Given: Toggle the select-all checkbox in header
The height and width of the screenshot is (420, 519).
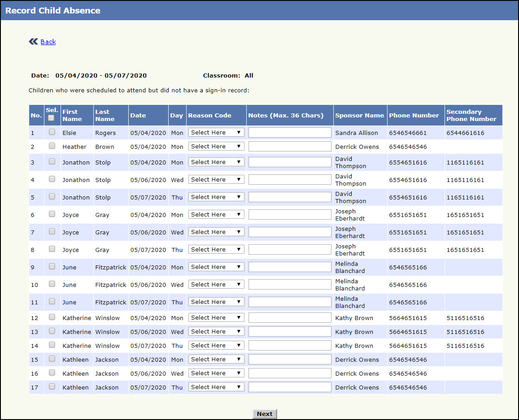Looking at the screenshot, I should coord(51,118).
